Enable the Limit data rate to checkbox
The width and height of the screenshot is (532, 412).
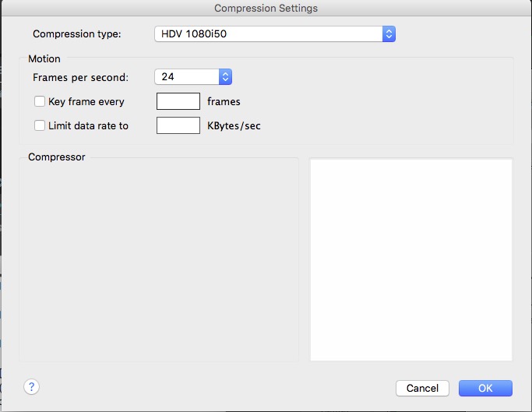pyautogui.click(x=40, y=125)
